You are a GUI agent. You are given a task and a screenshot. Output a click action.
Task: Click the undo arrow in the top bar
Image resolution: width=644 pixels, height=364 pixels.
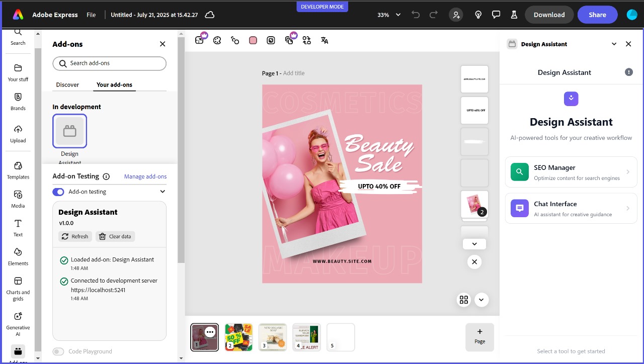(416, 15)
